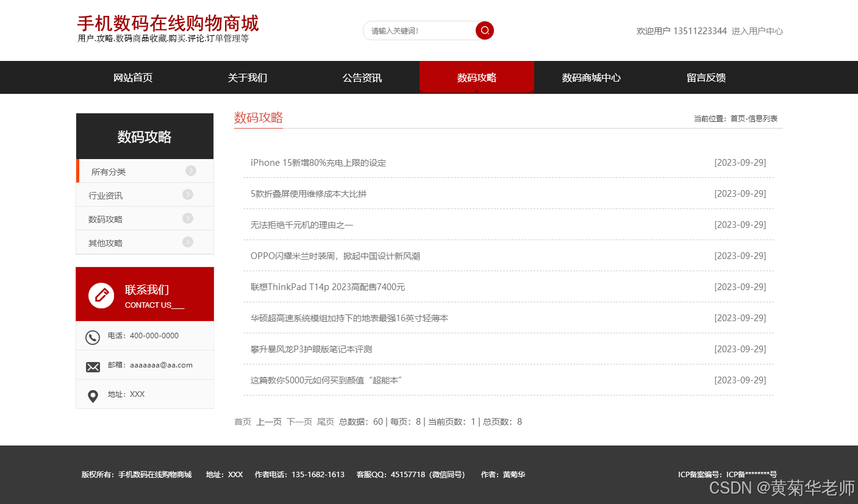Click the arrow circle next to 所有分类
The image size is (858, 504).
click(x=191, y=171)
